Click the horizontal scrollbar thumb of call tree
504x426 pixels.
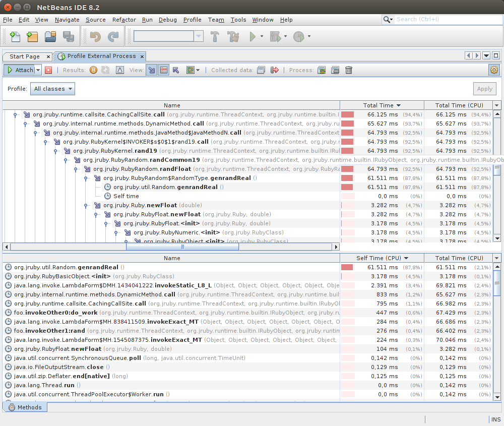click(x=182, y=247)
